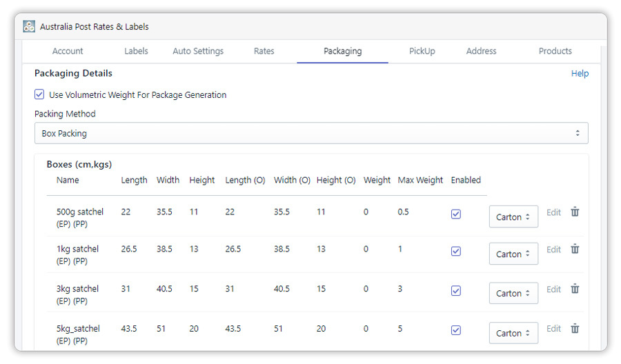Click the Name column header

click(x=68, y=180)
